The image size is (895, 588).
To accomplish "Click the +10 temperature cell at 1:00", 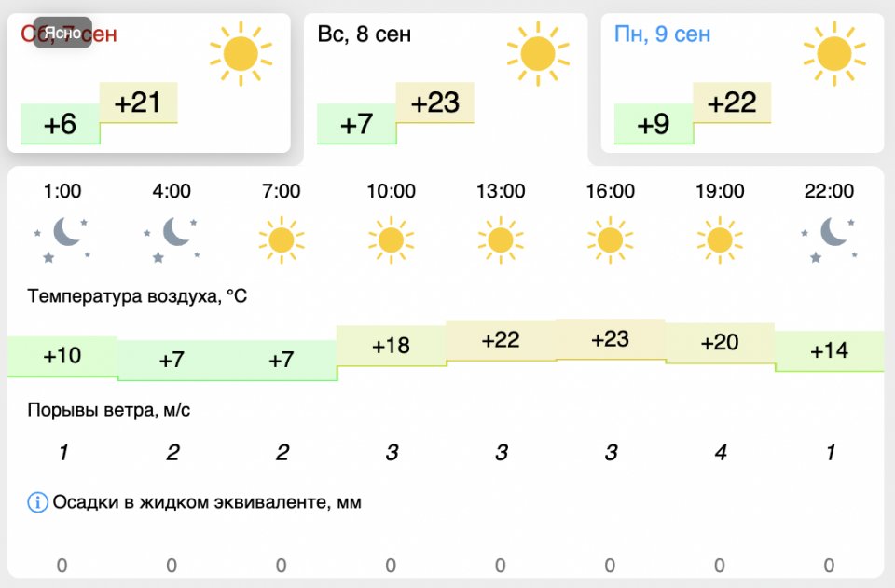I will [x=62, y=356].
